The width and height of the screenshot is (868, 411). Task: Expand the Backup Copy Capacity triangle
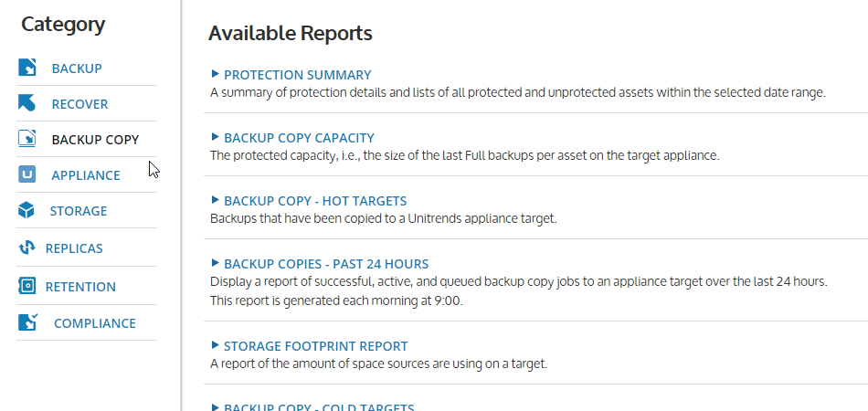point(215,137)
